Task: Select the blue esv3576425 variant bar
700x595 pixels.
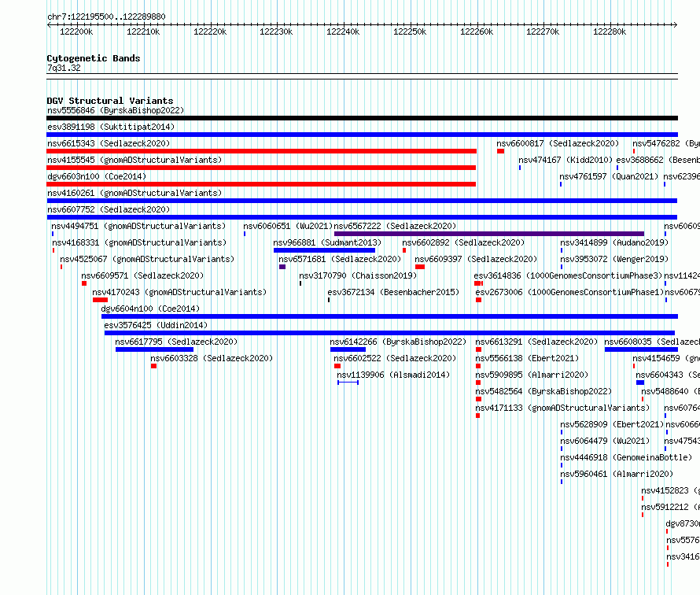Action: [x=390, y=333]
